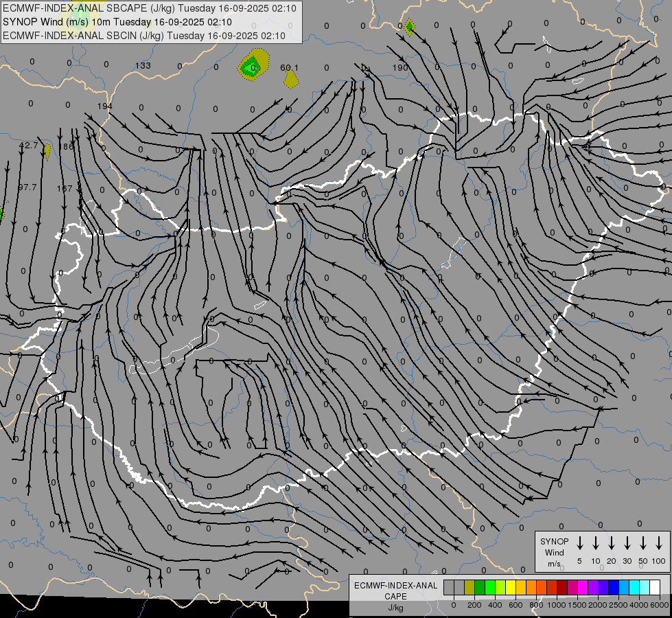Click the wind legend arrow above 30
This screenshot has width=672, height=618.
click(627, 543)
